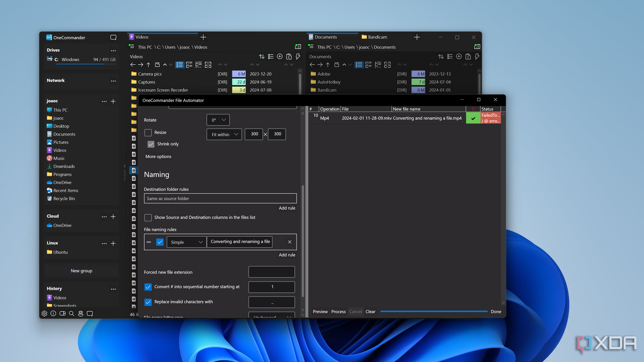The width and height of the screenshot is (644, 362).
Task: Select the Videos tab in left pane
Action: pos(163,37)
